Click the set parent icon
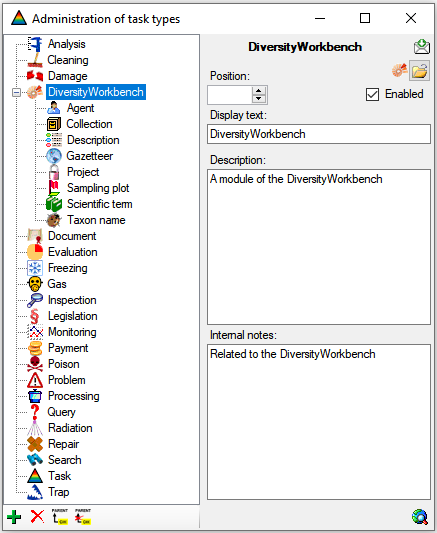 (60, 517)
